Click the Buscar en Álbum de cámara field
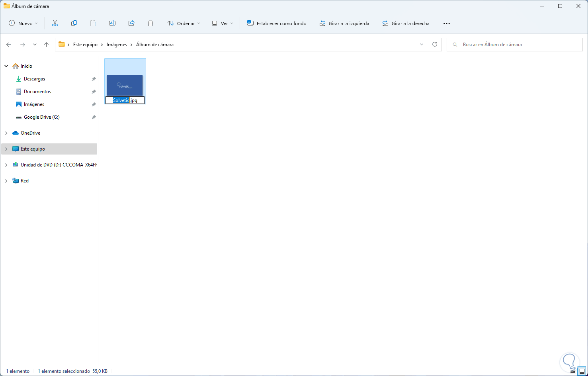The image size is (588, 376). point(515,45)
